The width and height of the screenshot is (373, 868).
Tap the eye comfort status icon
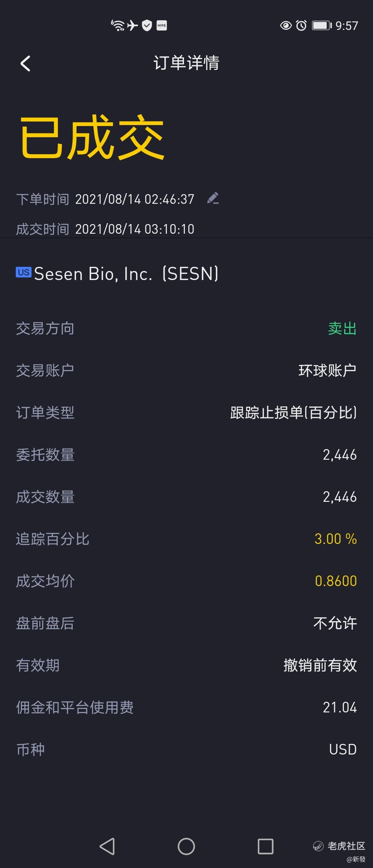click(286, 25)
